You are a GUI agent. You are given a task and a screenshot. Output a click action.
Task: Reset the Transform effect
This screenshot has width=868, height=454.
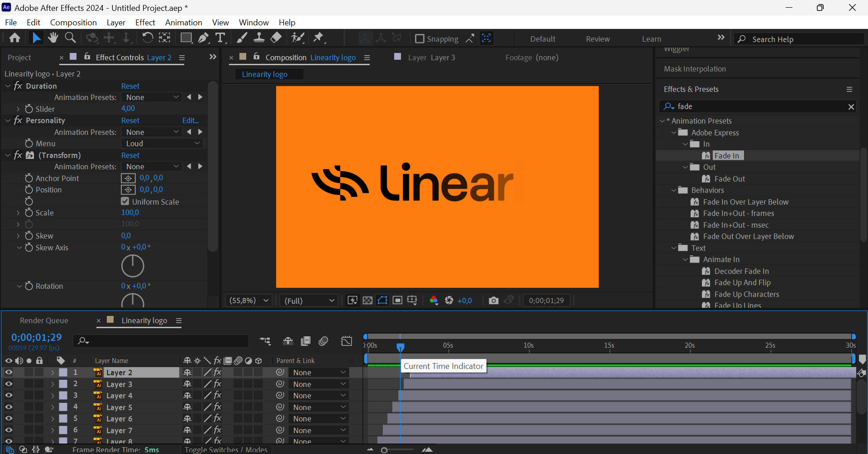point(130,155)
